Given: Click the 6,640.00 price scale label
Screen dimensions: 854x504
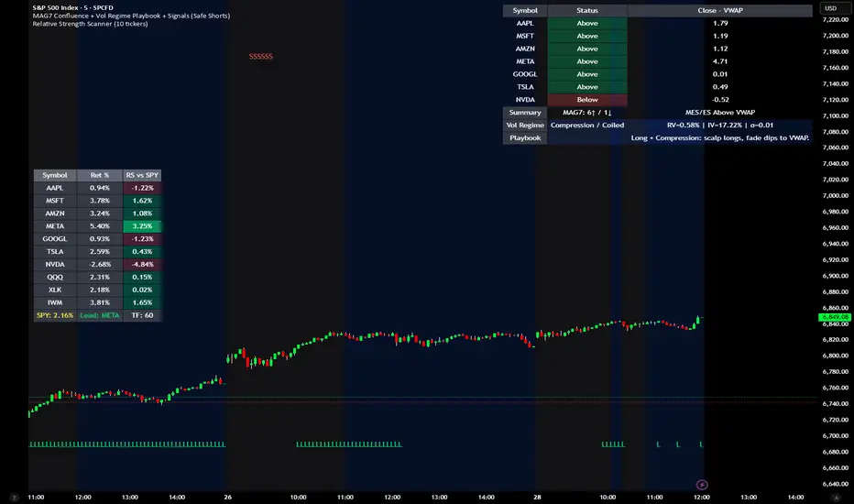Looking at the screenshot, I should [x=836, y=484].
